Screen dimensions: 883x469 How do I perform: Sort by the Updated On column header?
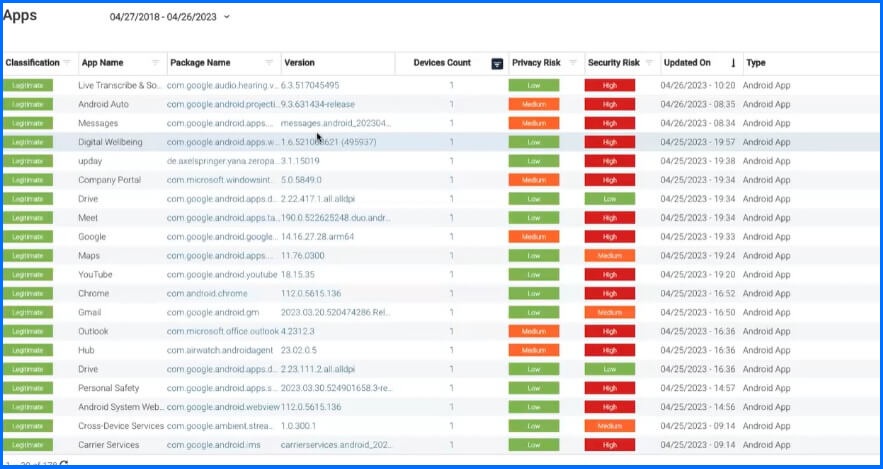[687, 62]
